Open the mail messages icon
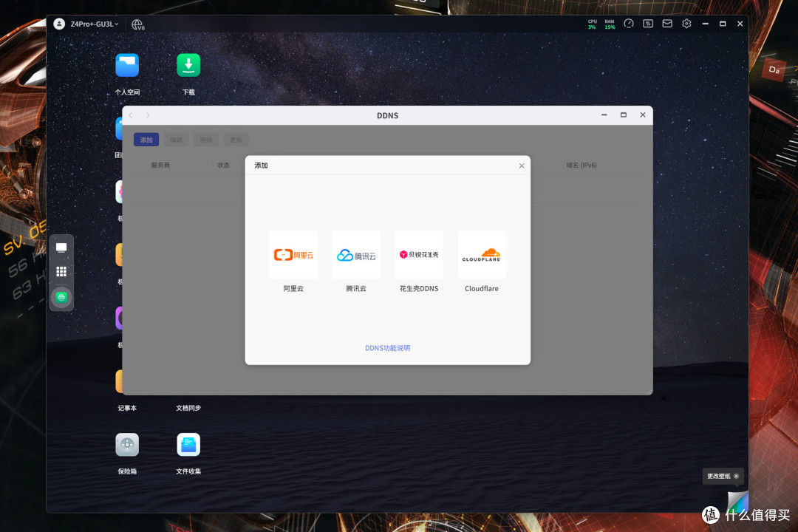 pos(667,24)
